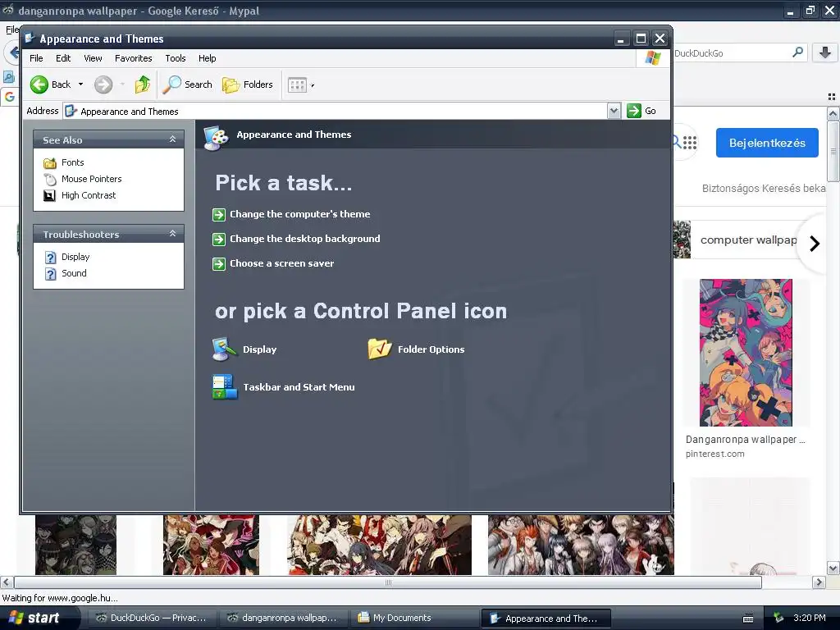Click the forward arrow icon in toolbar
Image resolution: width=840 pixels, height=630 pixels.
pos(103,84)
